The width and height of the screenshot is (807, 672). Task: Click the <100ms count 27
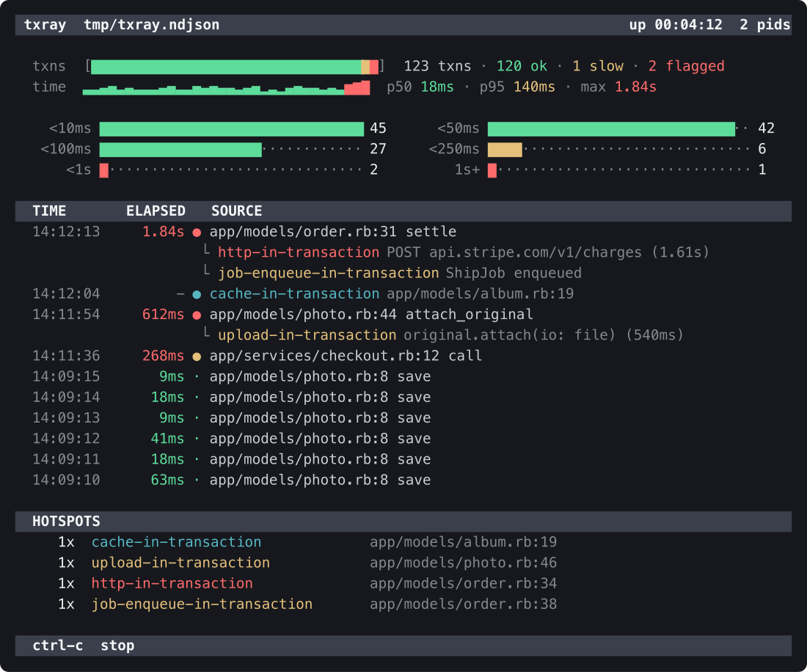[379, 149]
